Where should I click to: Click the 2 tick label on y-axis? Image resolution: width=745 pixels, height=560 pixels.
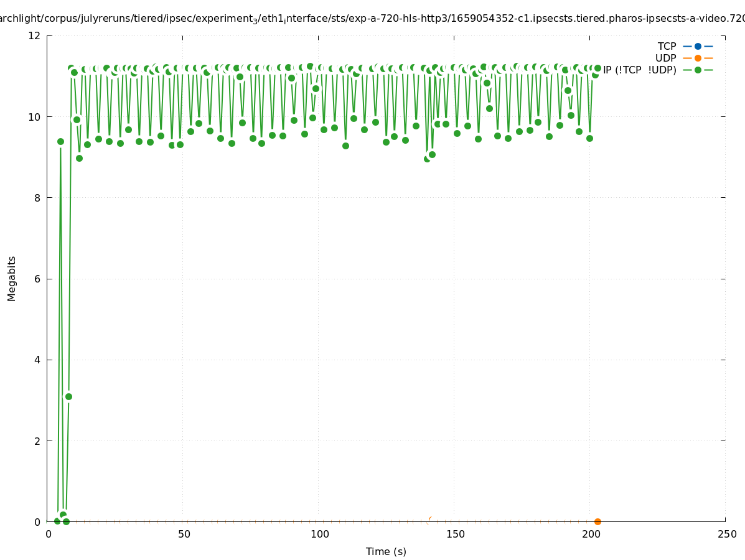(x=37, y=441)
